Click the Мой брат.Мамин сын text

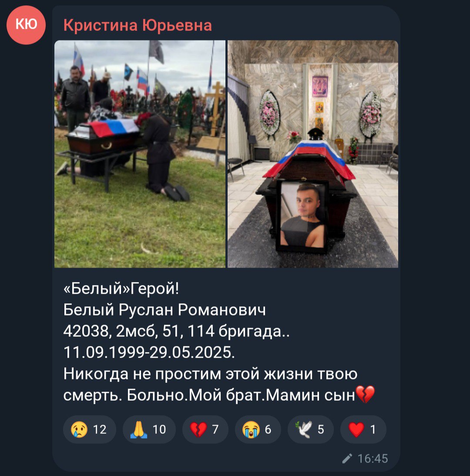272,395
